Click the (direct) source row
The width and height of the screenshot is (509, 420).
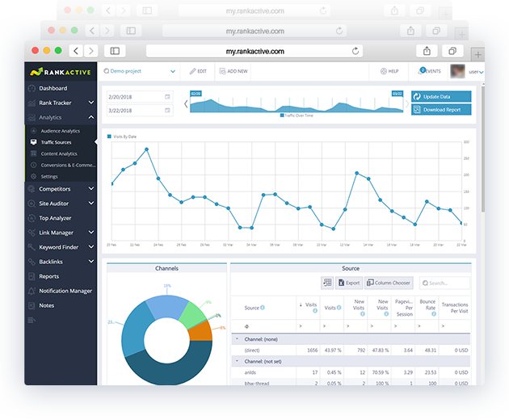click(351, 351)
